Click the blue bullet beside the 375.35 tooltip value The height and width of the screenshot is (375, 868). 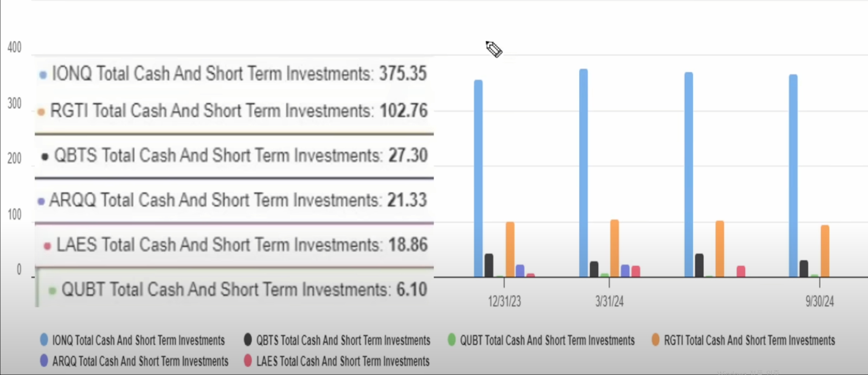[x=43, y=75]
